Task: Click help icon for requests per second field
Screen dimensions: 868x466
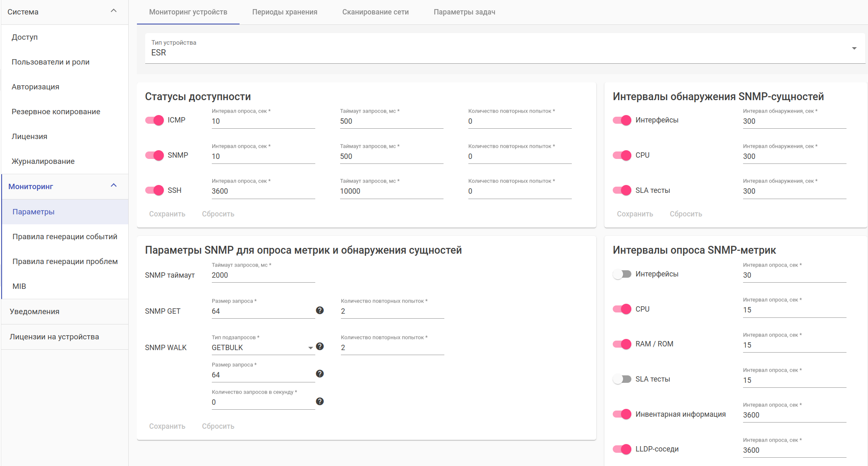Action: 319,401
